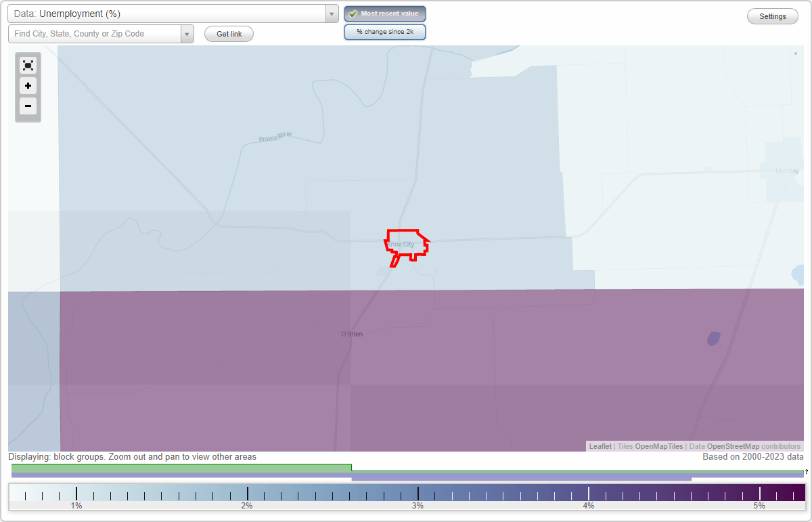This screenshot has height=522, width=812.
Task: Click the 4% legend label
Action: [589, 506]
